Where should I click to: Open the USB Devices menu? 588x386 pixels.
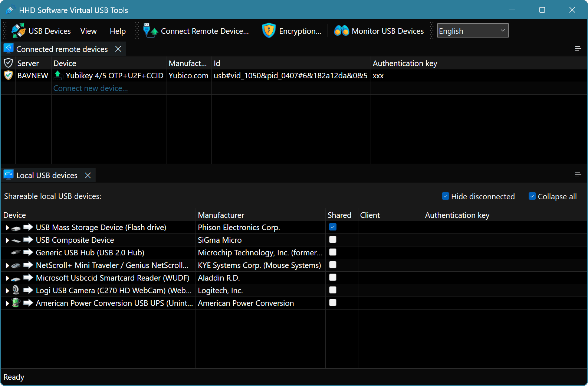(41, 31)
